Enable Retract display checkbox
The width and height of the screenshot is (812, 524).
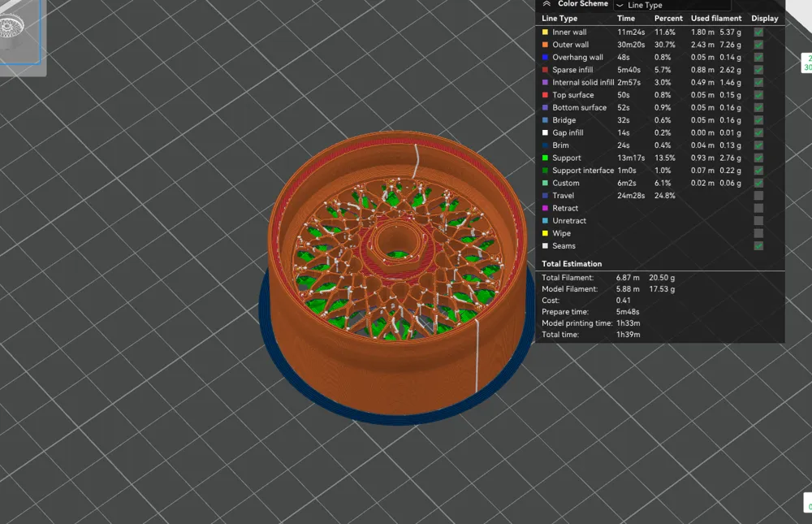click(x=758, y=208)
